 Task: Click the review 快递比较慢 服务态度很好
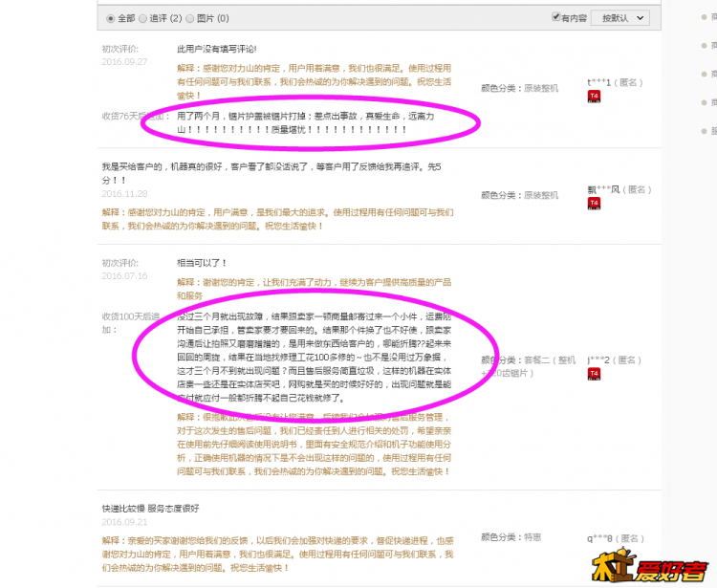[150, 509]
